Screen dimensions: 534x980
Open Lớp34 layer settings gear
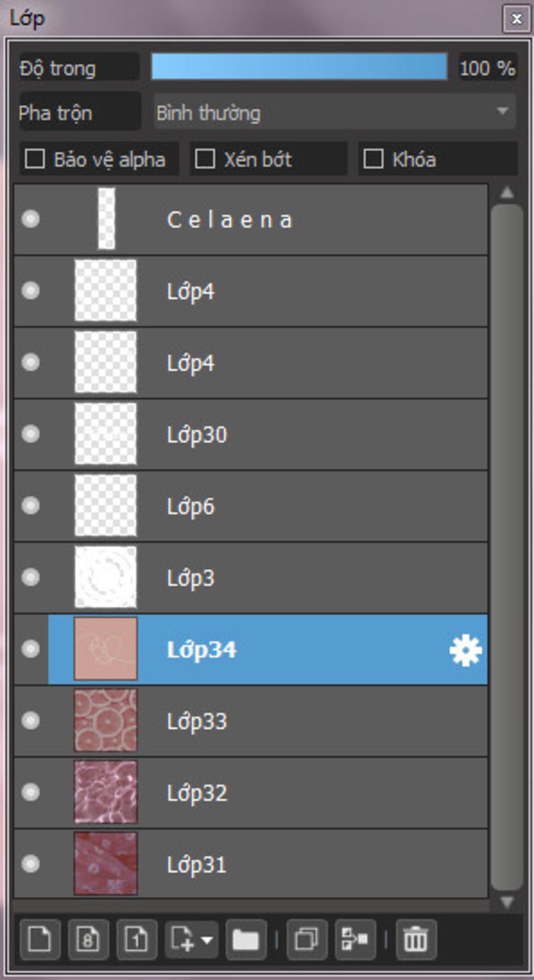point(465,650)
